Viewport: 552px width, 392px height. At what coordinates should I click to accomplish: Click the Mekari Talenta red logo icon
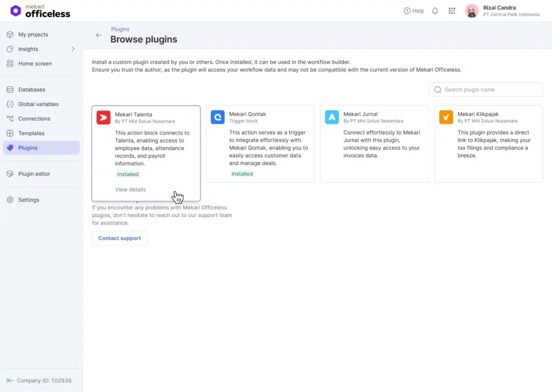tap(103, 117)
